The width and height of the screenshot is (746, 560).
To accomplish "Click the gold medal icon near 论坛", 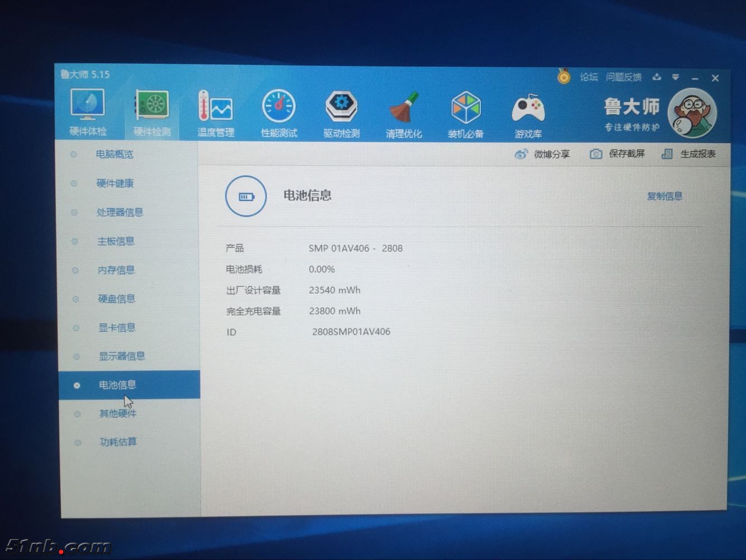I will click(x=563, y=77).
